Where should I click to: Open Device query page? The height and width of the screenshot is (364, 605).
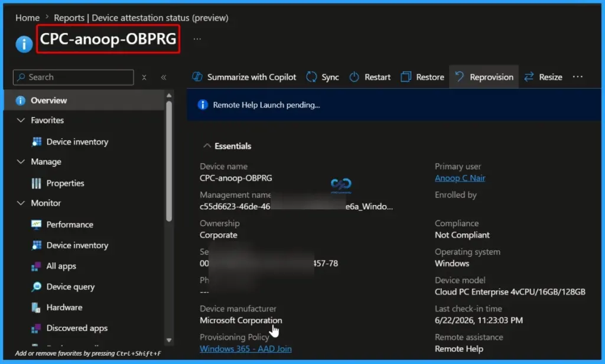pos(70,287)
